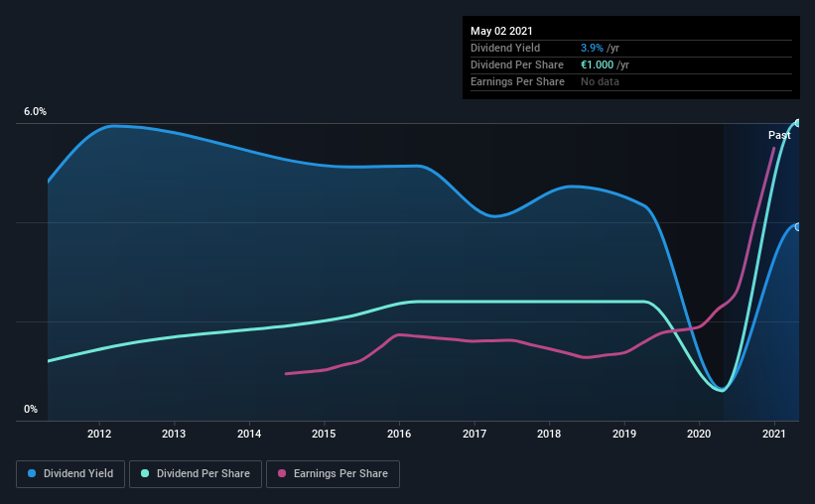
Task: Click the 6.0% y-axis label
Action: (x=35, y=112)
